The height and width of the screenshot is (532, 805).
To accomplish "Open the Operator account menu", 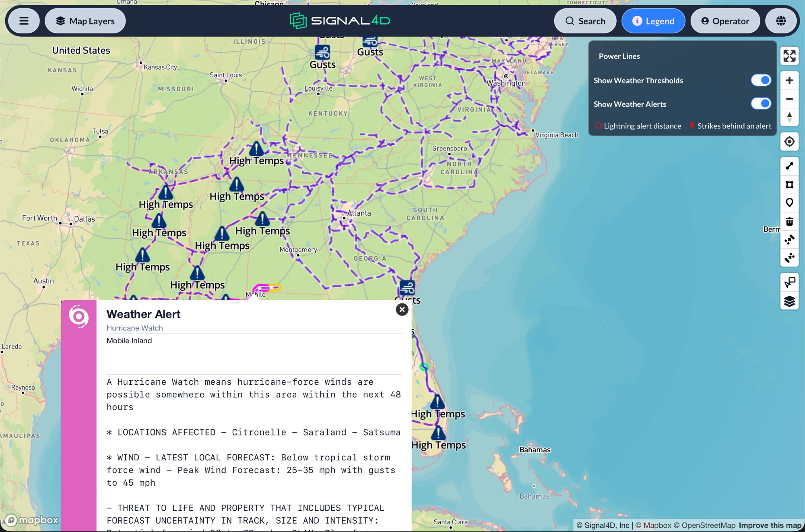I will pos(725,21).
